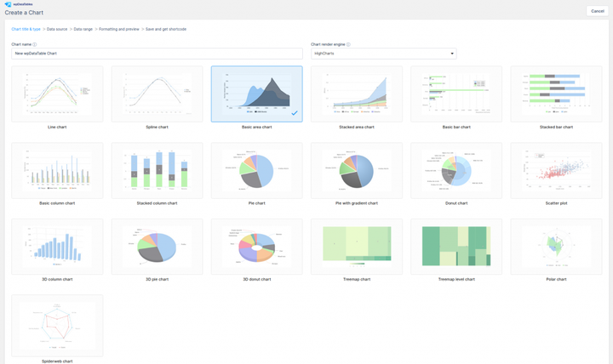Click the '3D donut chart' caption text
This screenshot has width=613, height=364.
tap(257, 279)
